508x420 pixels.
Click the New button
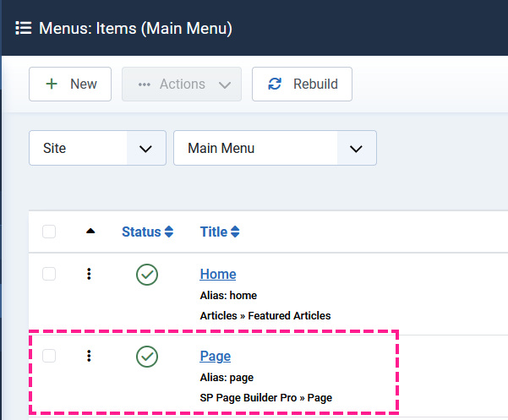[70, 84]
